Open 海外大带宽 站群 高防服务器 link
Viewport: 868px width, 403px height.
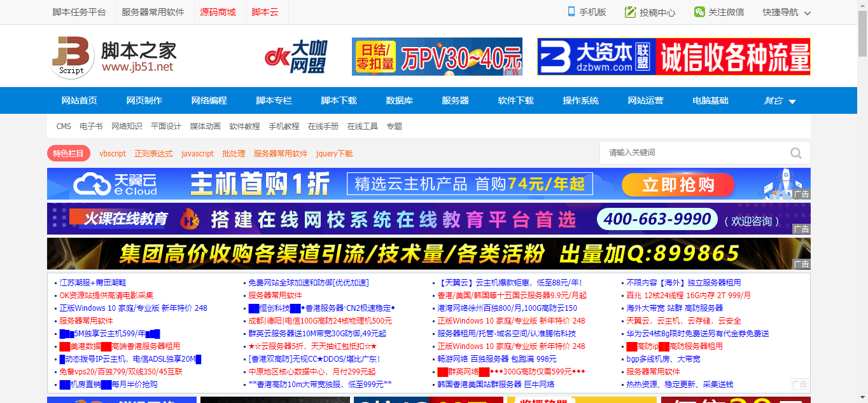point(675,308)
